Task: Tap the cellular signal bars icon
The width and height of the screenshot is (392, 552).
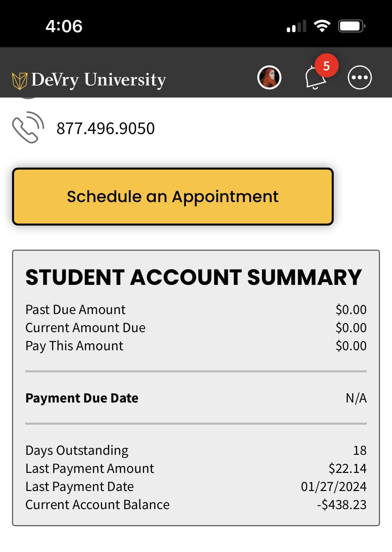Action: pos(297,26)
